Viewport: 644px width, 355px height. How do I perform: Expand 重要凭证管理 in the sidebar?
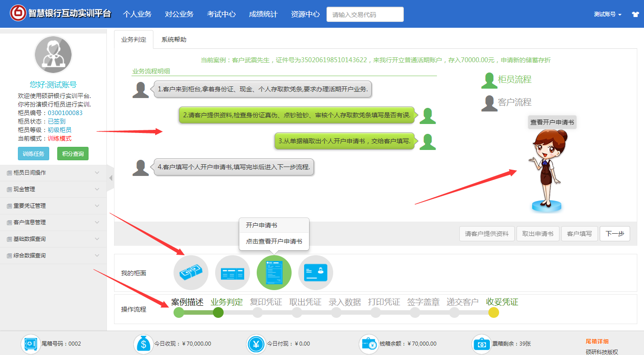[53, 206]
